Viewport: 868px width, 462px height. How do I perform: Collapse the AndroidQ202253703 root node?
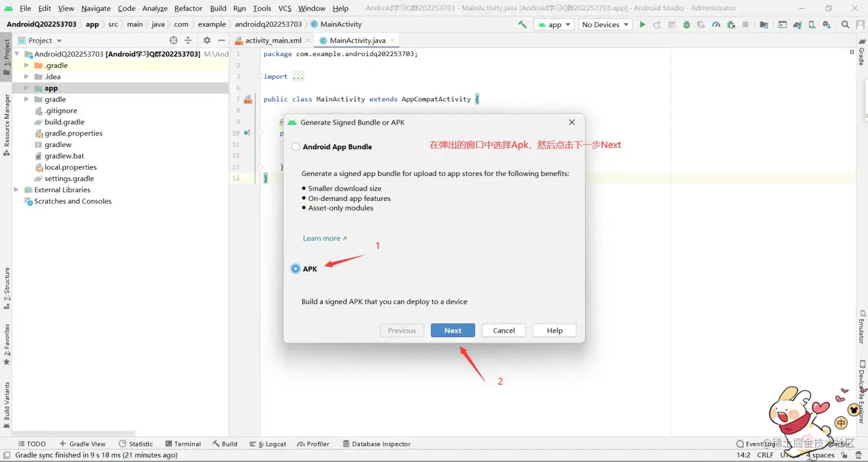[x=16, y=54]
